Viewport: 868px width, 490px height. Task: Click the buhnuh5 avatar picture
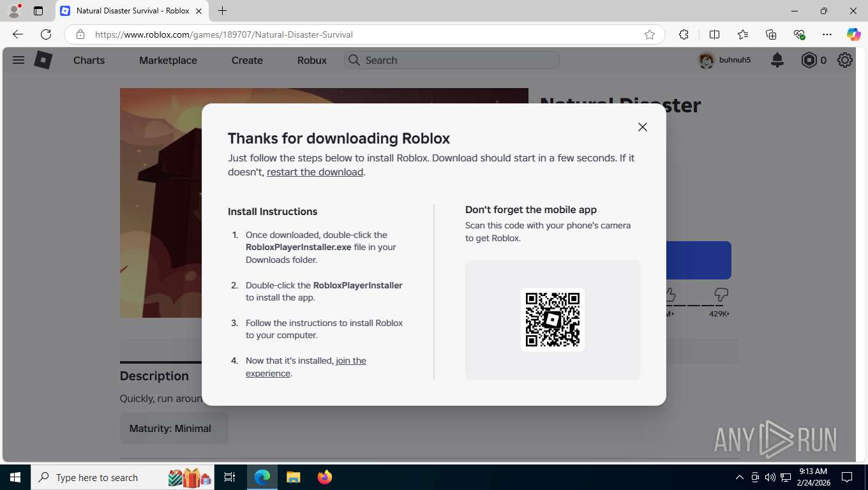pos(706,60)
